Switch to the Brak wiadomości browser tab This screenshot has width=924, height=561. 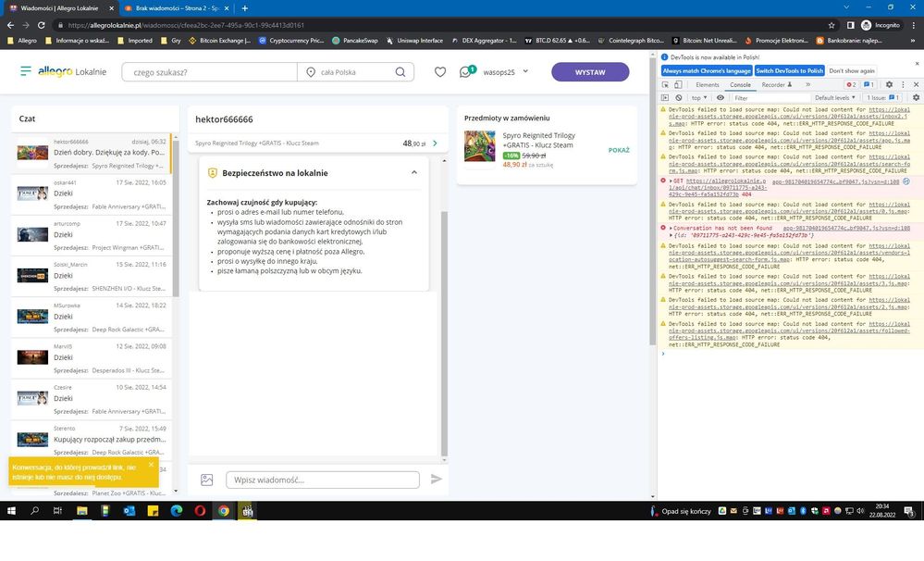177,8
